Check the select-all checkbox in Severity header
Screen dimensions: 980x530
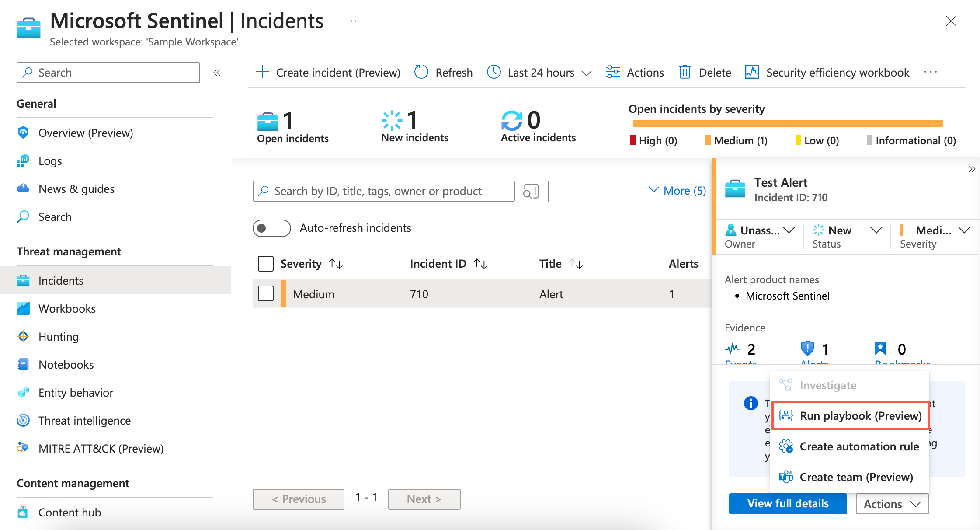tap(266, 264)
